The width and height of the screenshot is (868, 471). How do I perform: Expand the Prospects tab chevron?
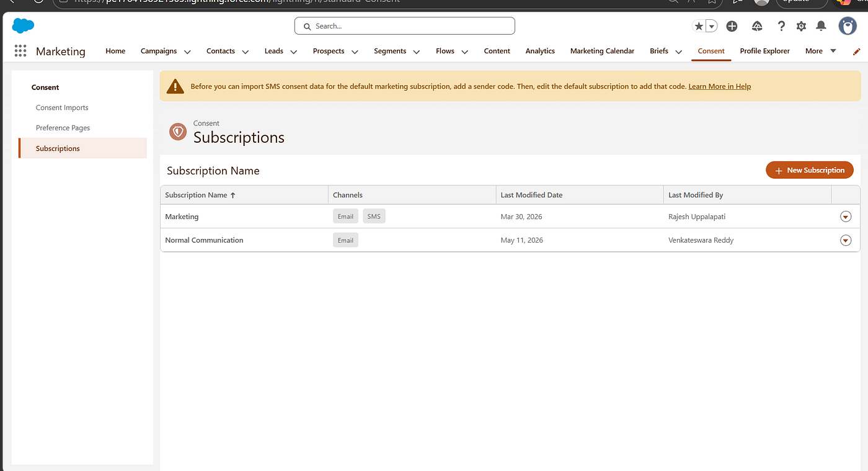coord(355,52)
